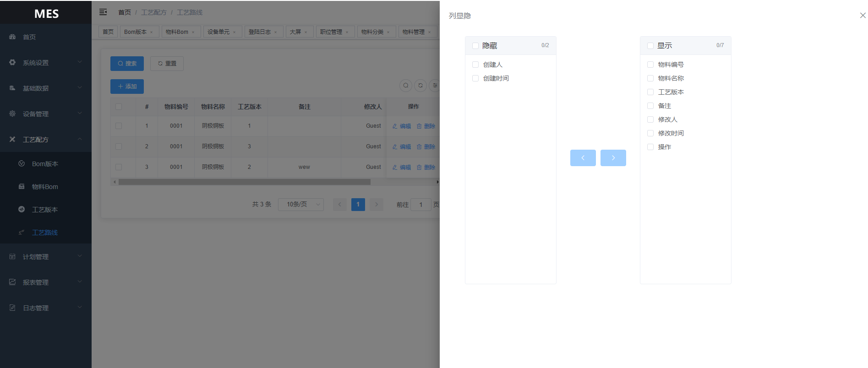Click the 工艺版本 submenu icon

22,209
